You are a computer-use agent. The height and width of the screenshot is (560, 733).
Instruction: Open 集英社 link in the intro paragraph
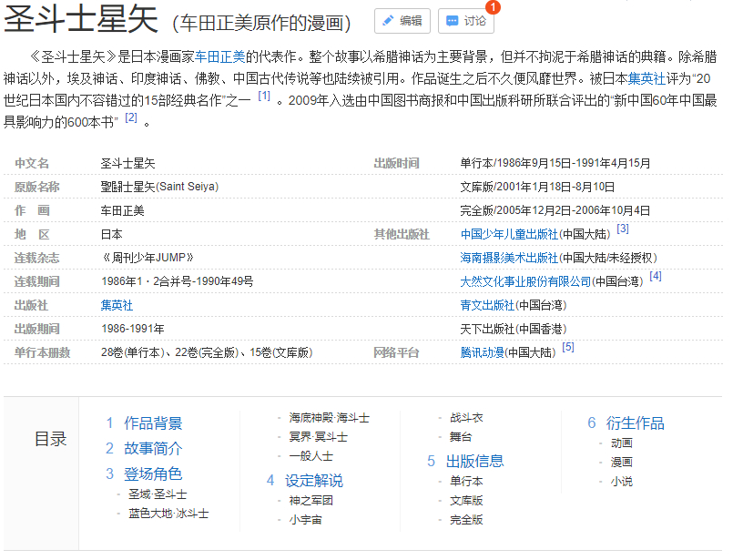pos(646,78)
